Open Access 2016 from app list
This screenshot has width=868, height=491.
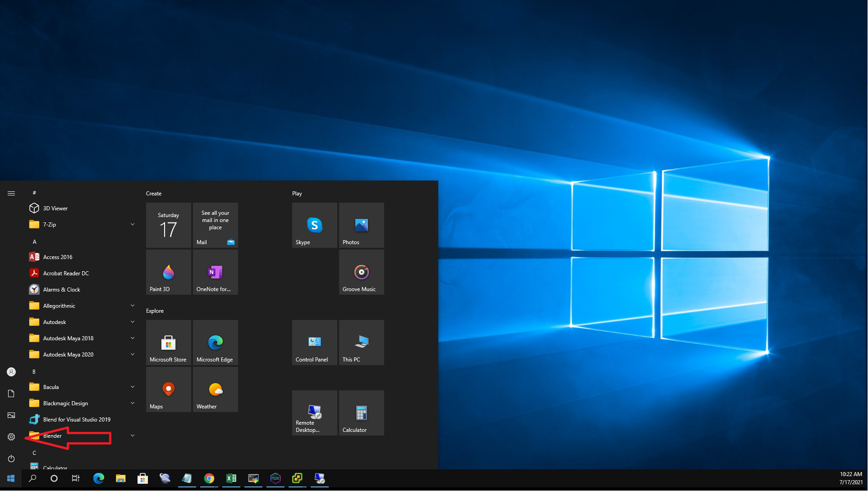click(58, 257)
